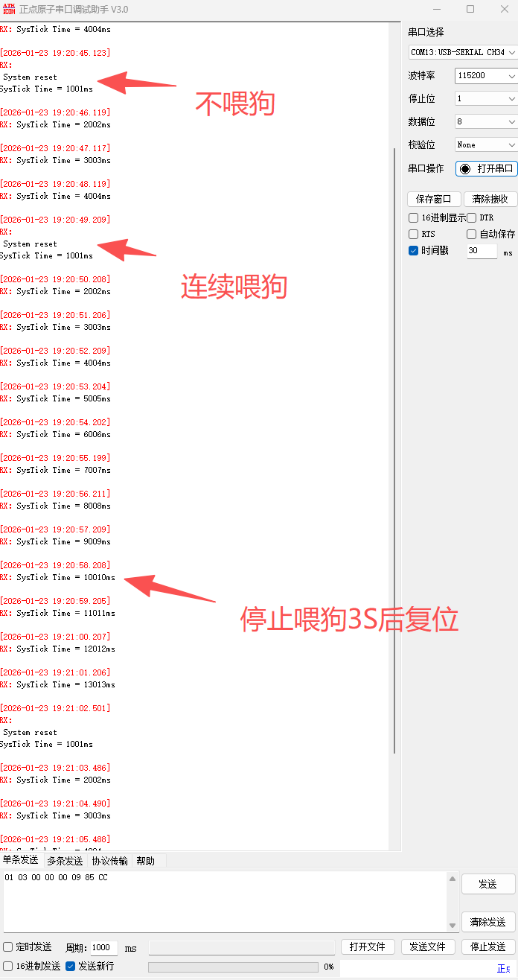Image resolution: width=518 pixels, height=980 pixels.
Task: Open the 协议传输 tab
Action: coord(109,861)
